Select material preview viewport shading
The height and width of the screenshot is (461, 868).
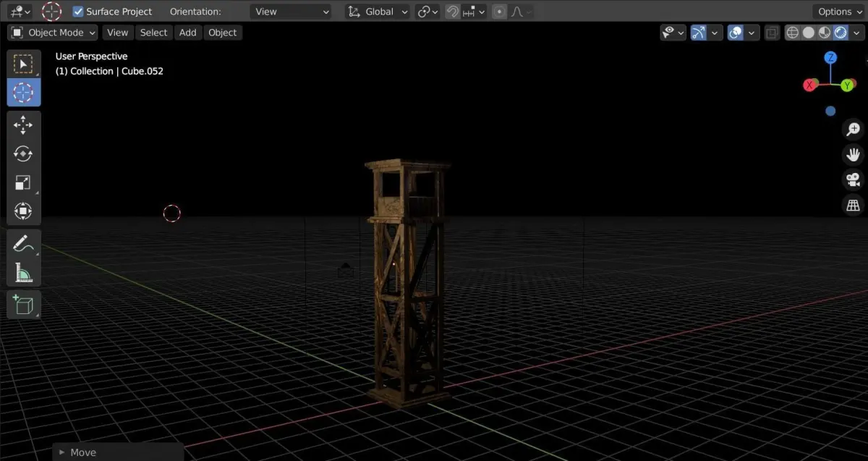pos(825,33)
